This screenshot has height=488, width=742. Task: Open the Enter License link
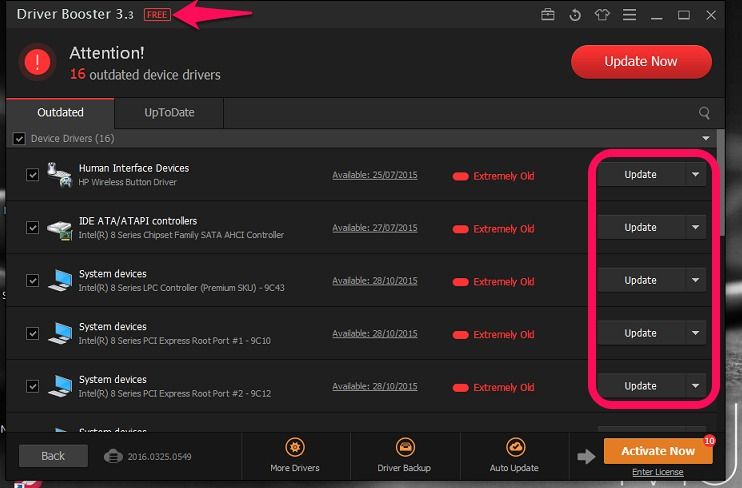point(658,472)
